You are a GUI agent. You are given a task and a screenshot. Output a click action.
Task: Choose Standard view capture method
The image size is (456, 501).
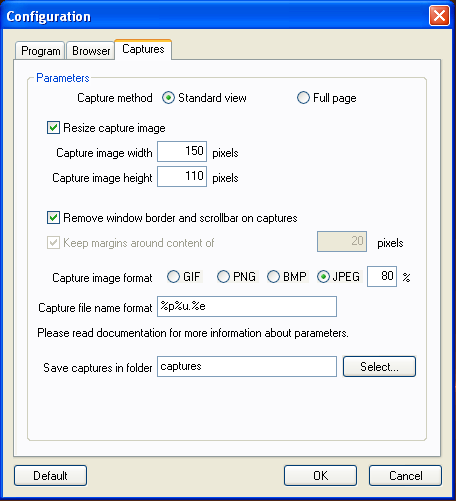(x=168, y=98)
